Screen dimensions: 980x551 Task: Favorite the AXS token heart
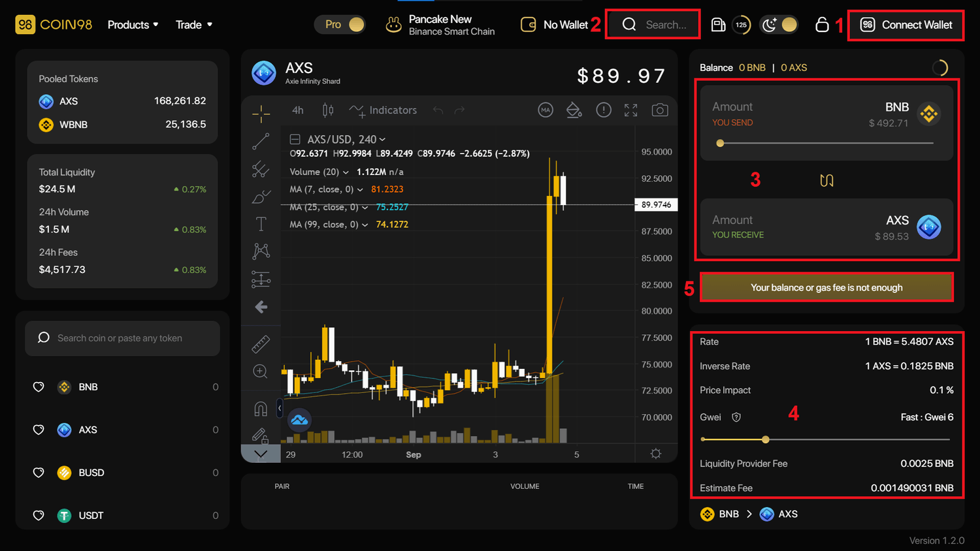point(39,430)
